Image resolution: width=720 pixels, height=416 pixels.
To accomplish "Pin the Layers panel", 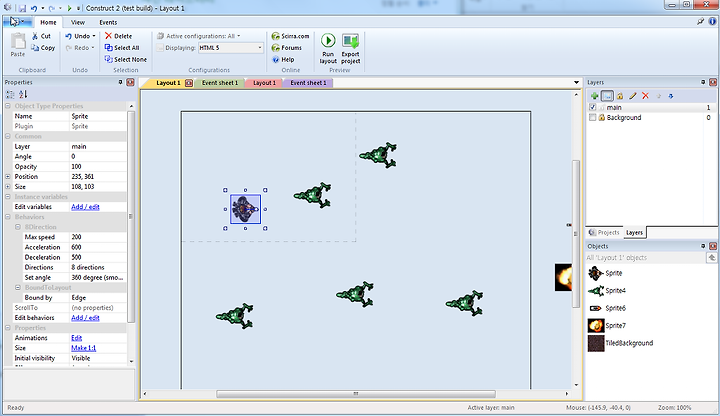I will tap(703, 82).
